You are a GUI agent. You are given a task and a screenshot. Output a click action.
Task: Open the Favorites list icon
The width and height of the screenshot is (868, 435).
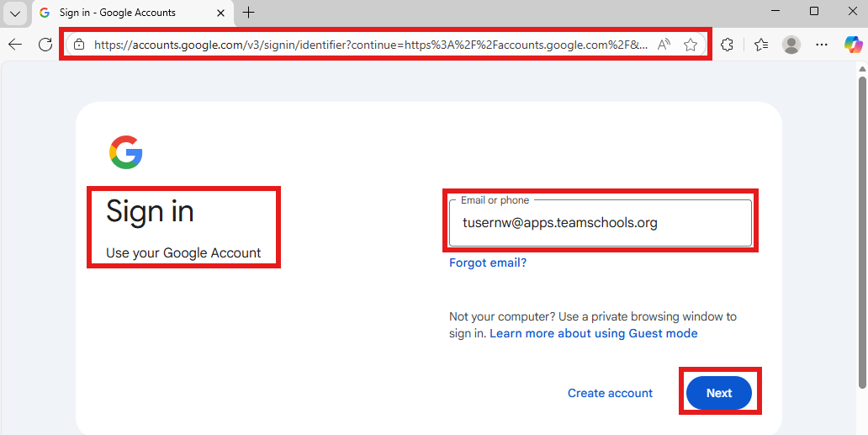pyautogui.click(x=760, y=45)
